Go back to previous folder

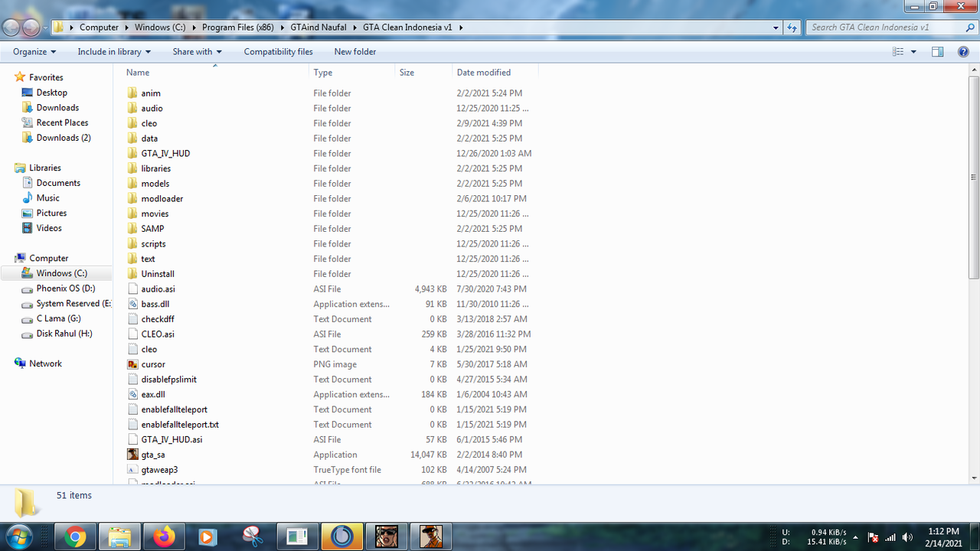pos(11,28)
